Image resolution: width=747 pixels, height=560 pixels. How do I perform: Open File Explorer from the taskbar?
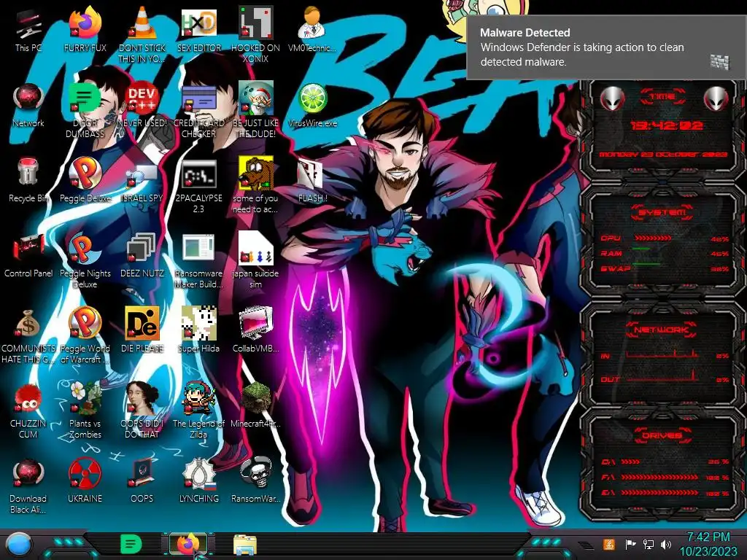245,545
